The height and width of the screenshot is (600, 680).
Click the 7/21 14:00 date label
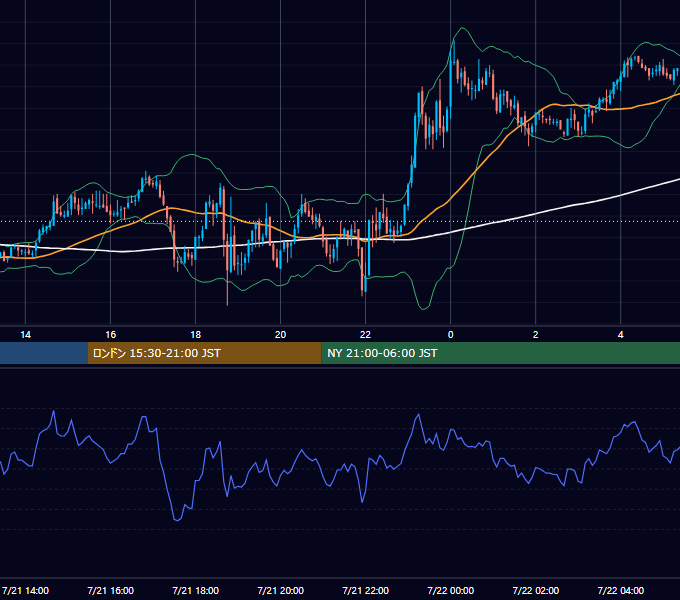point(26,590)
